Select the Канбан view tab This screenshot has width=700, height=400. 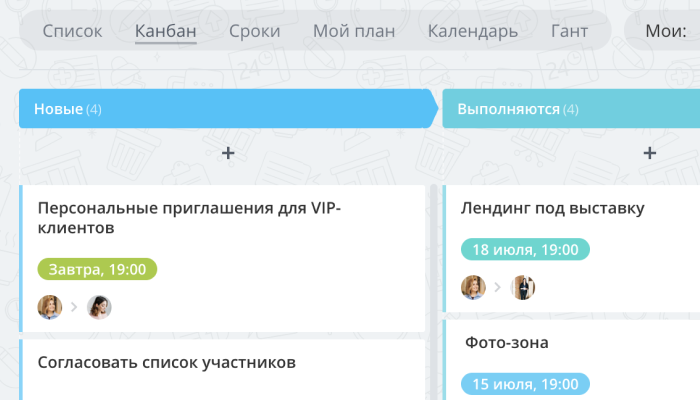(x=166, y=31)
